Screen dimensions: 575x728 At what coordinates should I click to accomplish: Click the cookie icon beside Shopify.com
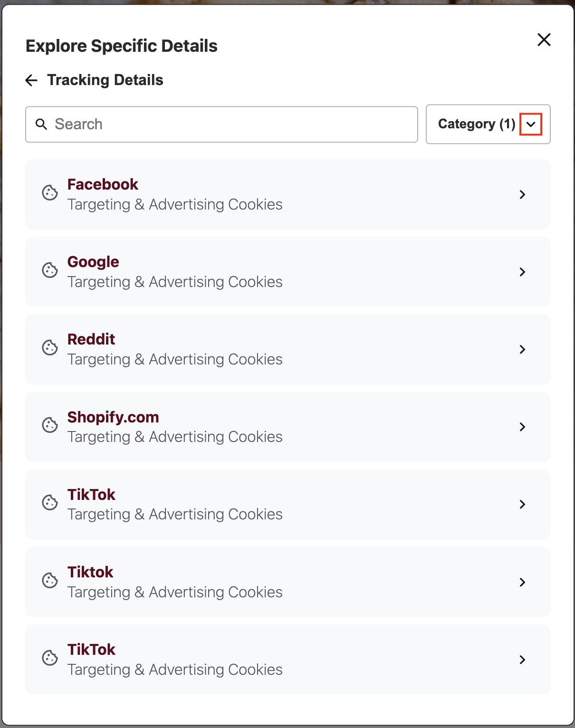coord(50,426)
